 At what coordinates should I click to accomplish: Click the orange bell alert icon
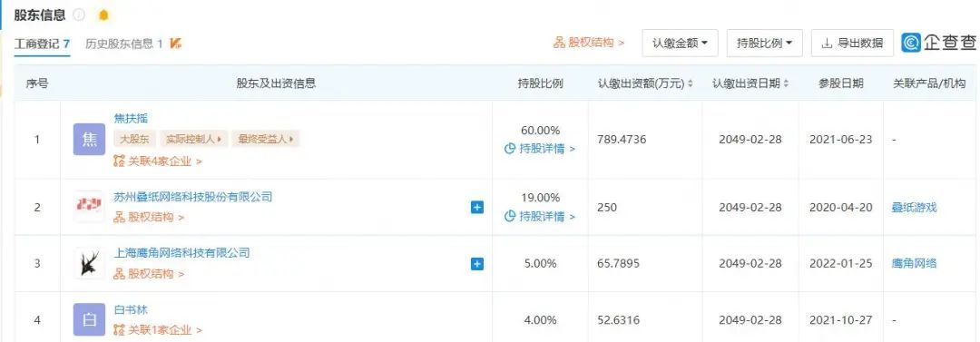tap(103, 15)
